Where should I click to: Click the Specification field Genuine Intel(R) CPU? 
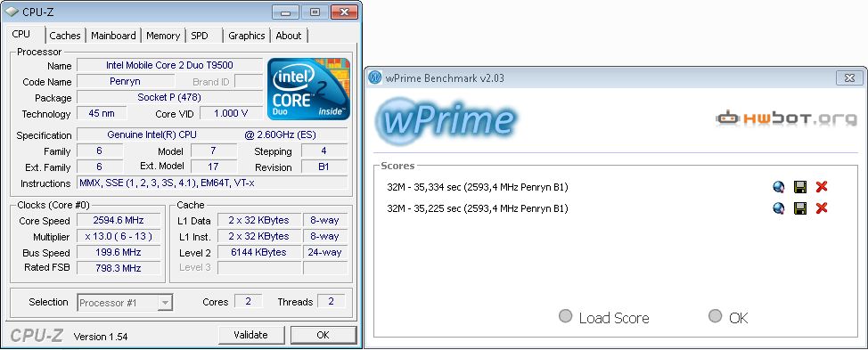212,134
